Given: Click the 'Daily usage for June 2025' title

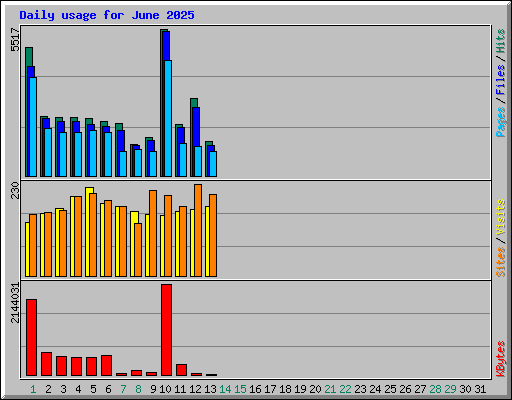Looking at the screenshot, I should pyautogui.click(x=107, y=15).
